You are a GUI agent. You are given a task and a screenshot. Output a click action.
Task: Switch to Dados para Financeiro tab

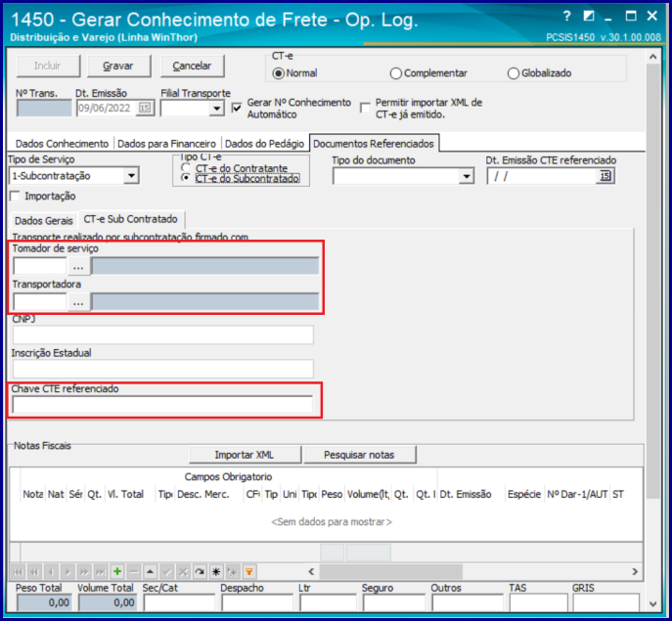pos(166,144)
